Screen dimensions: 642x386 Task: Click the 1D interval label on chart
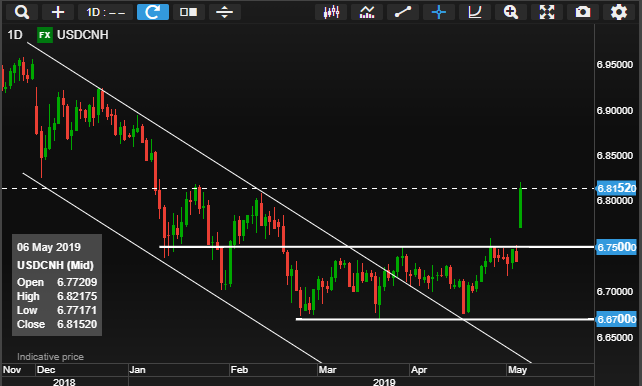pyautogui.click(x=15, y=35)
